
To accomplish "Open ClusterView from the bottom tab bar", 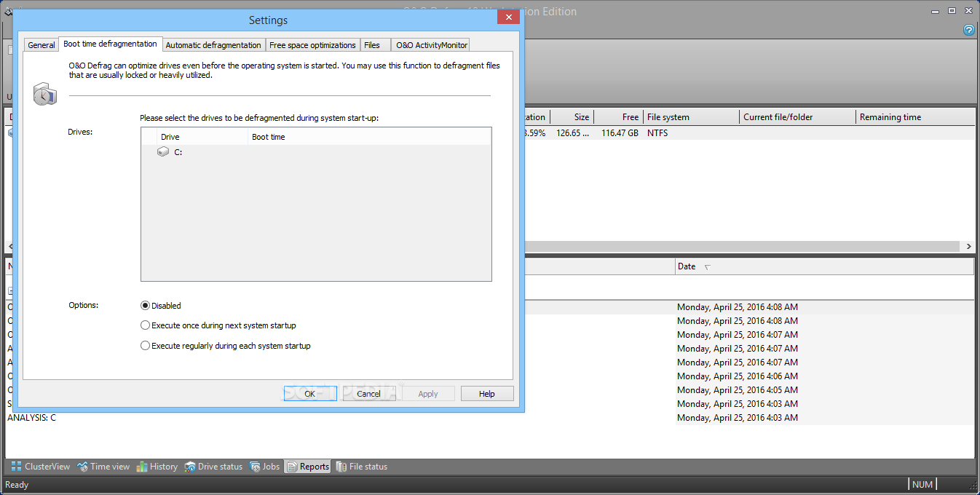I will 41,467.
